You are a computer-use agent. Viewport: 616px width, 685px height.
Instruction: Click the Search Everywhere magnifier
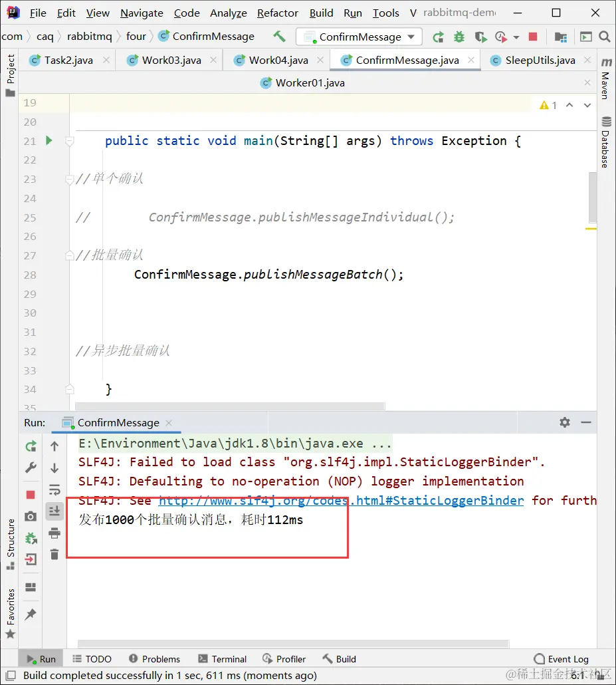tap(605, 37)
